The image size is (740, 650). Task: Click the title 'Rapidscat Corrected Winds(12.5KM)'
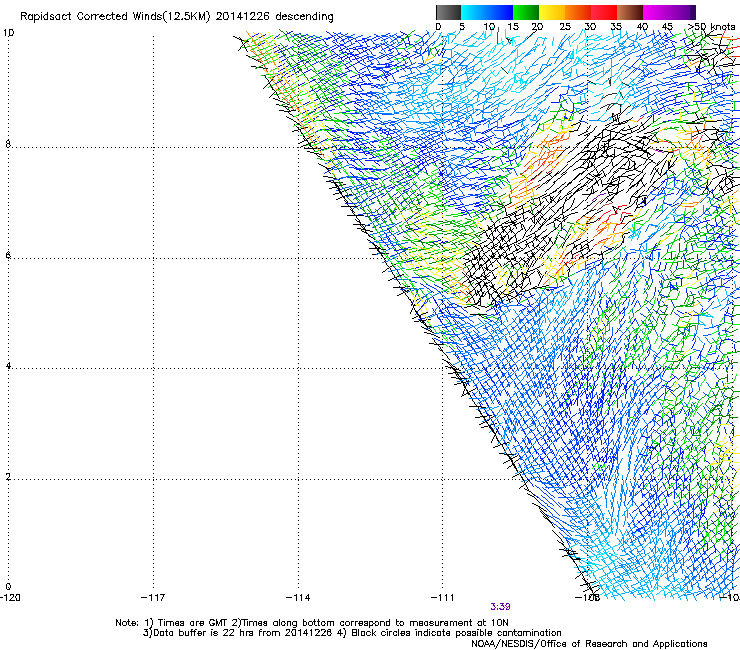click(115, 17)
